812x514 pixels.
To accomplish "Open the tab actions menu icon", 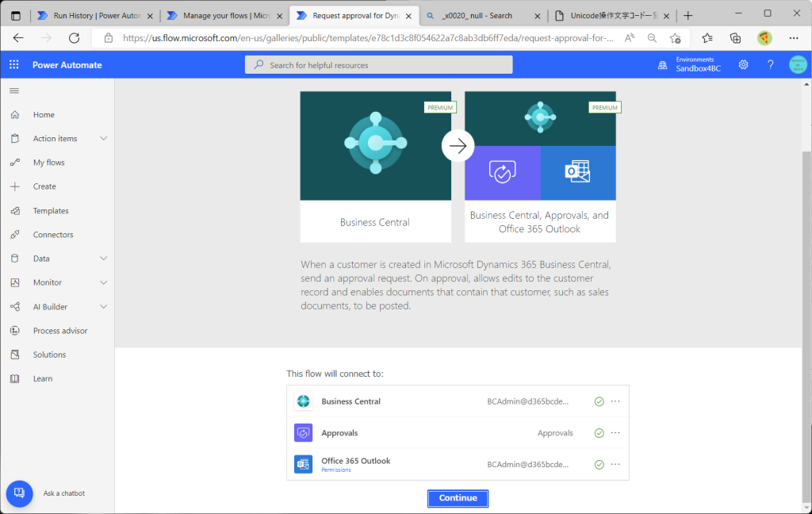I will 16,16.
